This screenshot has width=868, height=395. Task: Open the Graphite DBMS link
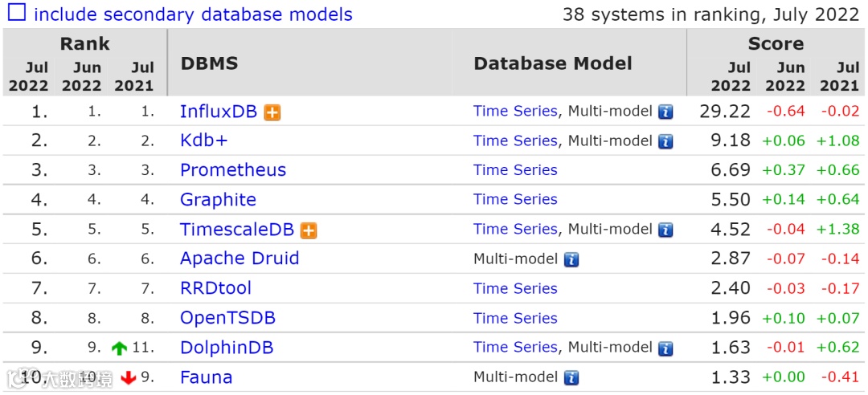pos(218,200)
